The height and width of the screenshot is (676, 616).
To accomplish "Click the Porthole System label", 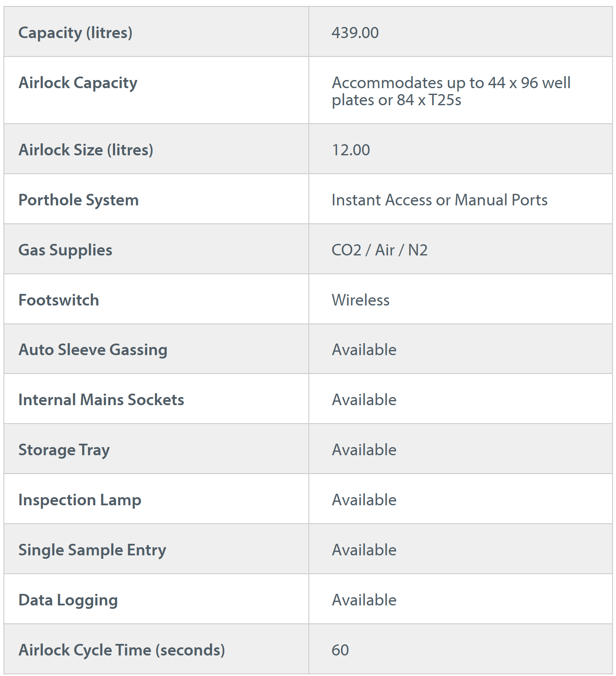I will (x=78, y=200).
